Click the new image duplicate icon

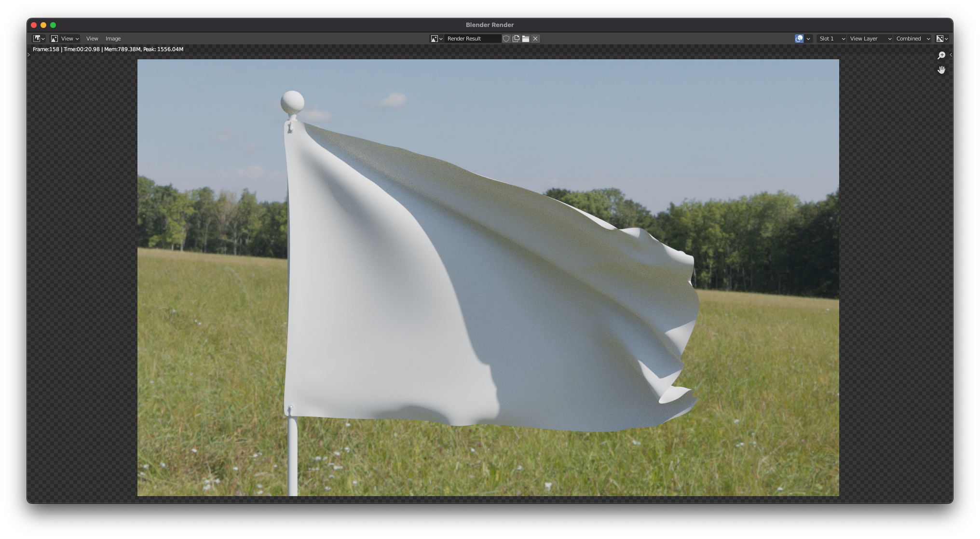click(x=516, y=39)
